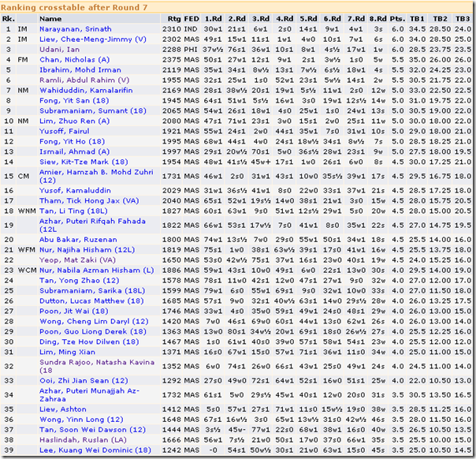Viewport: 476px width, 459px height.
Task: Open Yeop, Mat Zaki (VA) link
Action: coord(77,260)
